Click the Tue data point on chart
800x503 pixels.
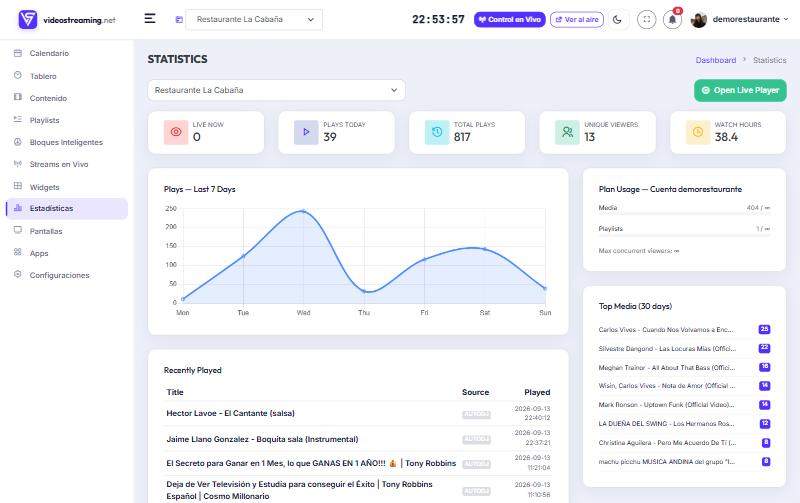(x=243, y=256)
